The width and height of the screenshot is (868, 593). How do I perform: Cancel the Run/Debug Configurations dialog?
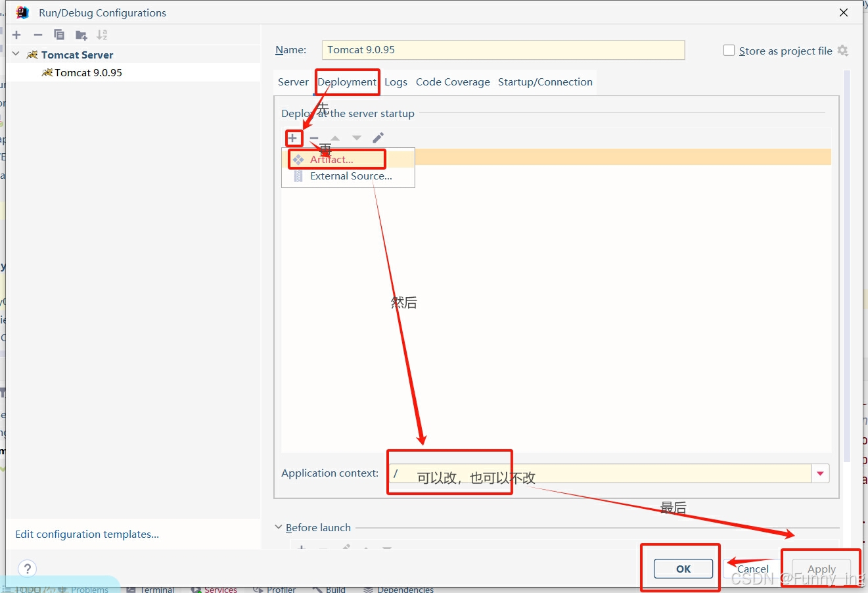(x=753, y=569)
